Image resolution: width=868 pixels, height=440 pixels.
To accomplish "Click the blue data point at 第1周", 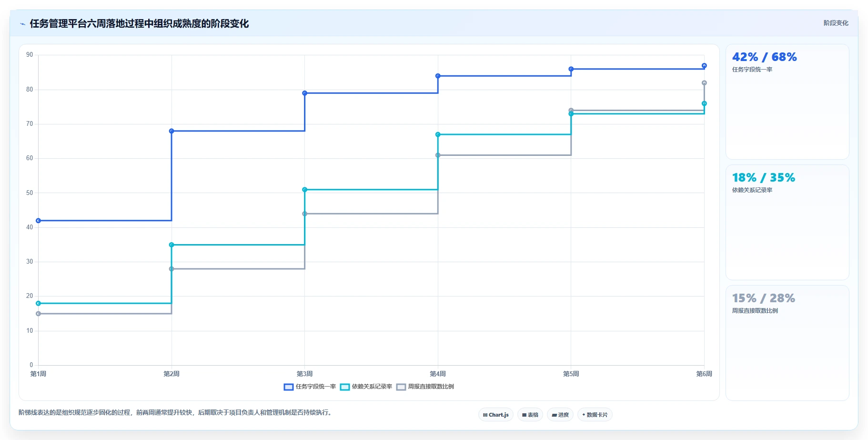I will [x=39, y=221].
